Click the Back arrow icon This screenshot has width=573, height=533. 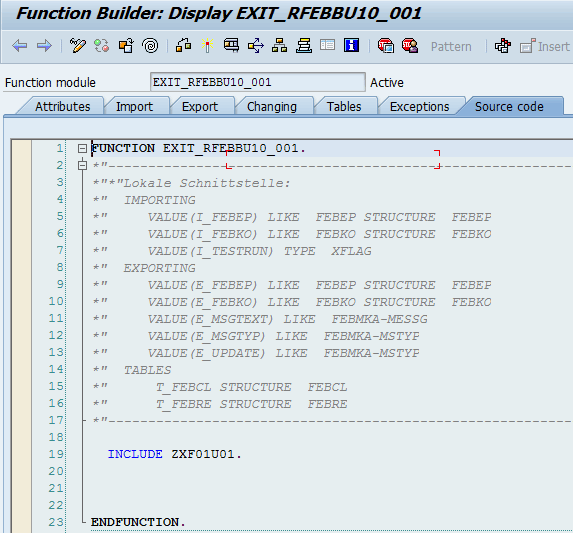[x=20, y=46]
